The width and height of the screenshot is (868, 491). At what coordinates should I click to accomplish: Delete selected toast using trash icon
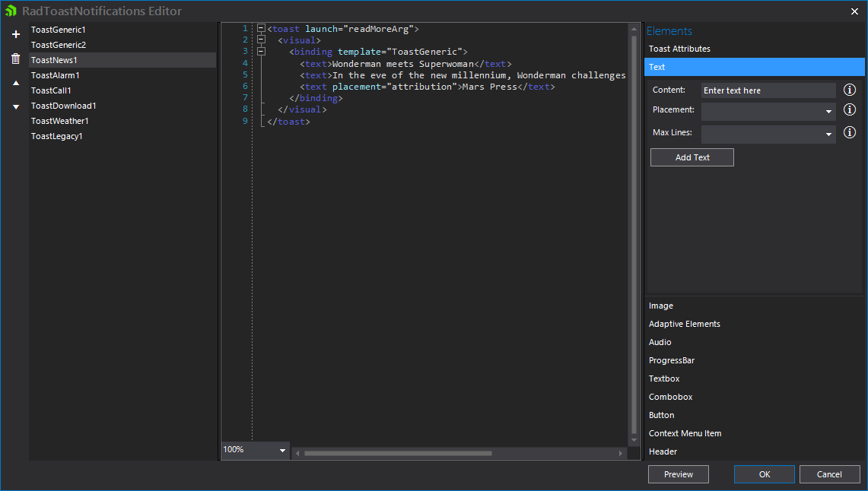(x=15, y=58)
